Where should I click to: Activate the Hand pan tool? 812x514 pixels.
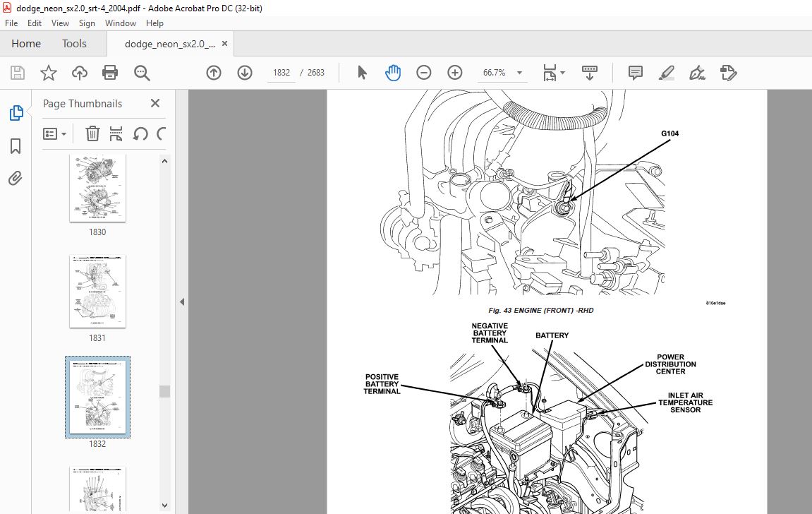click(x=393, y=73)
